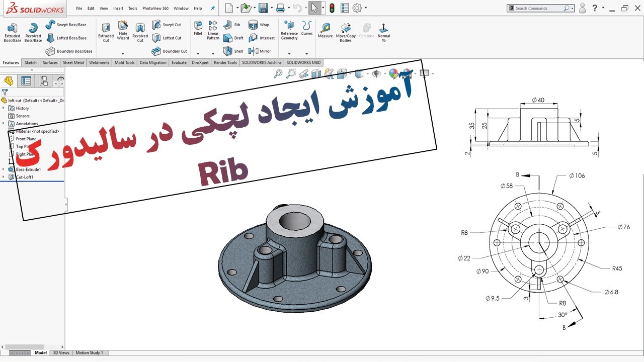The width and height of the screenshot is (644, 362).
Task: Expand the Cut-Loft1 feature node
Action: pyautogui.click(x=4, y=177)
